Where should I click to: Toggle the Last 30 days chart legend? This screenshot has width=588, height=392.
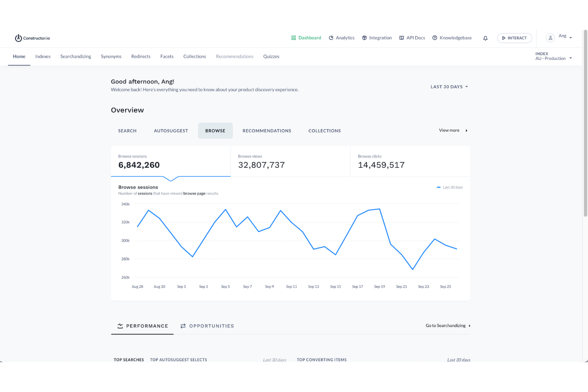coord(450,187)
